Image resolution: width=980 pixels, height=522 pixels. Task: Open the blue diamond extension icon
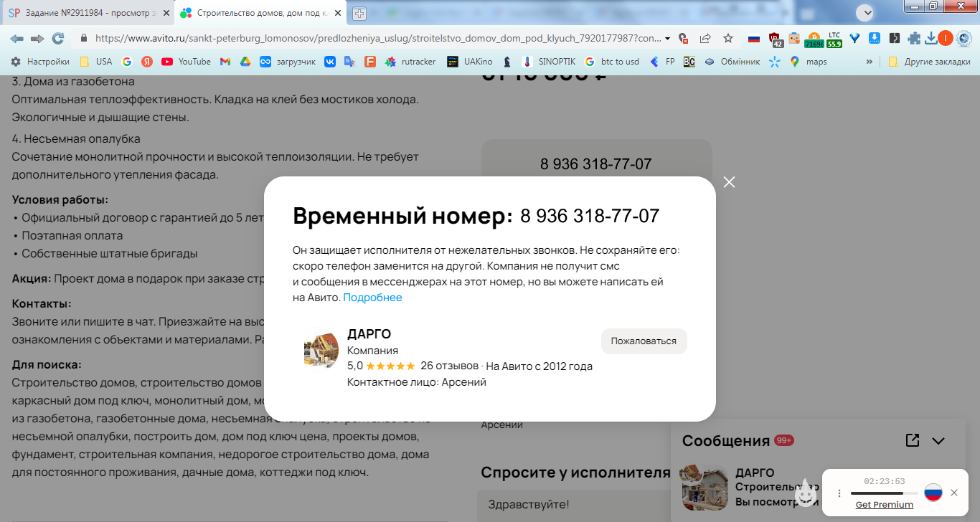click(x=854, y=39)
